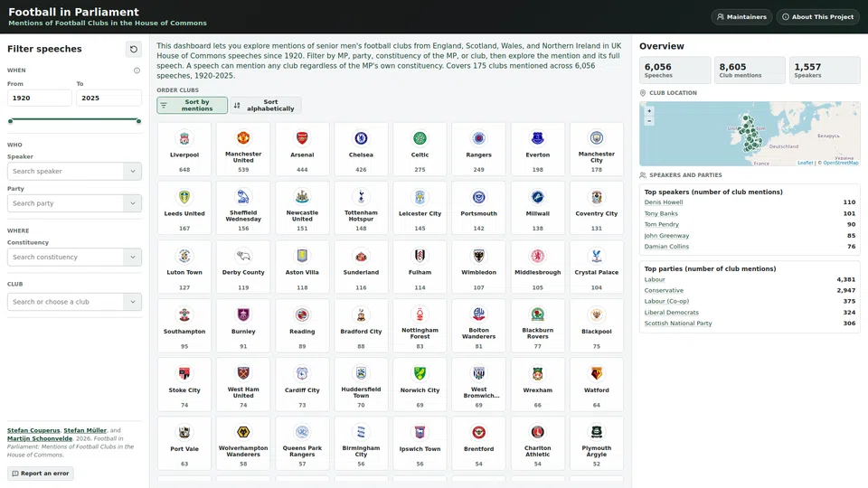Select the Millwall badge
Image resolution: width=868 pixels, height=488 pixels.
(537, 196)
